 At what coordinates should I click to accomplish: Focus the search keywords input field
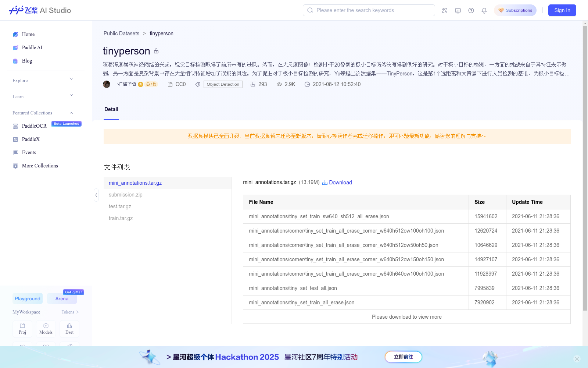(x=369, y=10)
